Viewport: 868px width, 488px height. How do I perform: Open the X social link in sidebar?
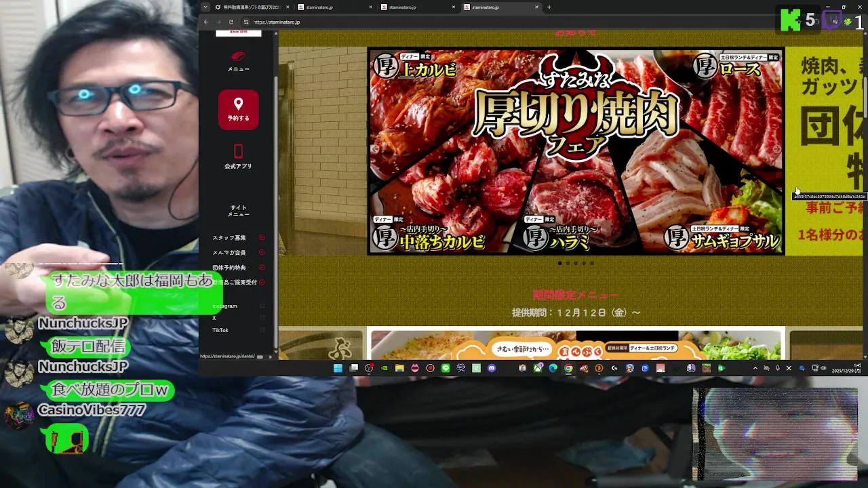214,318
